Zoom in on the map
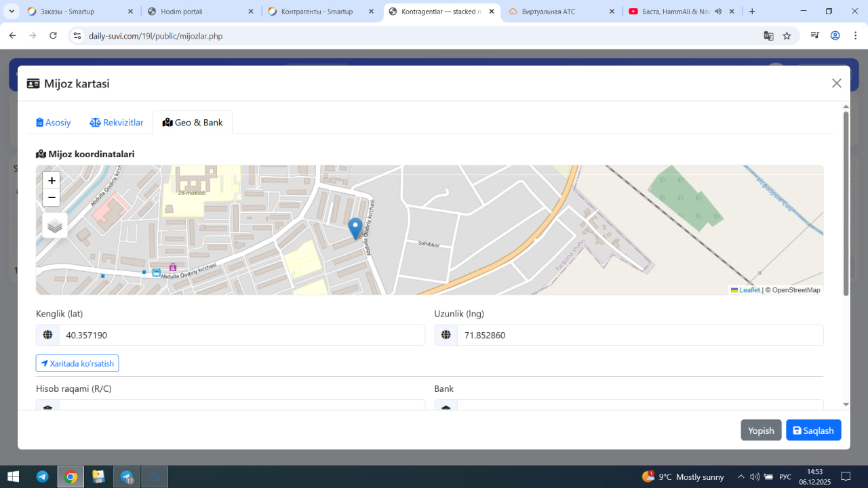 pos(52,180)
